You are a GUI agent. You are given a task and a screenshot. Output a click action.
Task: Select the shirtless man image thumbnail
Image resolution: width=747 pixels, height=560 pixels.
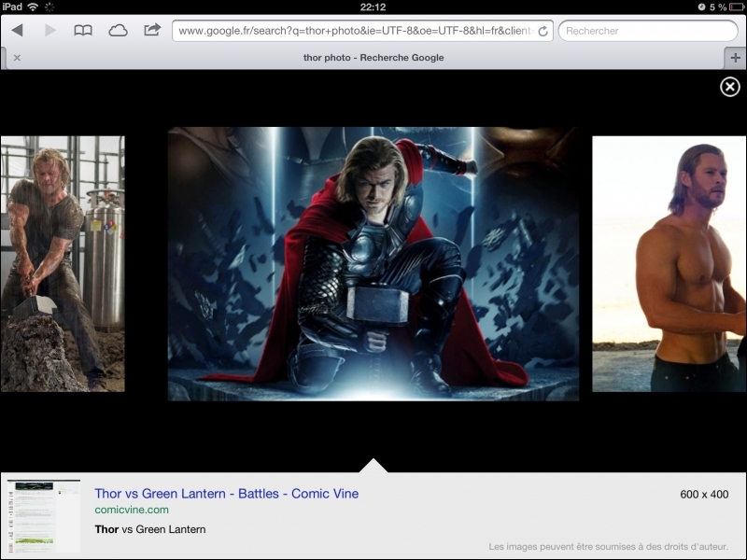click(669, 264)
